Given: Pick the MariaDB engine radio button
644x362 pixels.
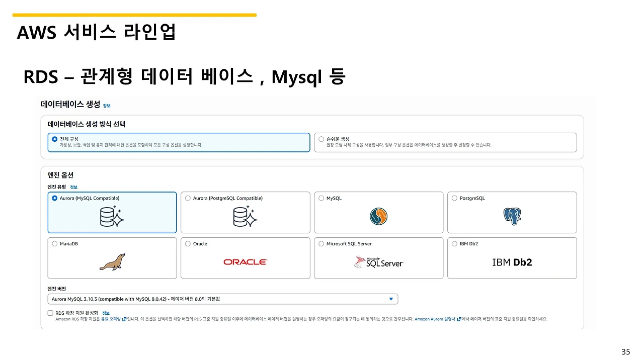Looking at the screenshot, I should (x=54, y=244).
